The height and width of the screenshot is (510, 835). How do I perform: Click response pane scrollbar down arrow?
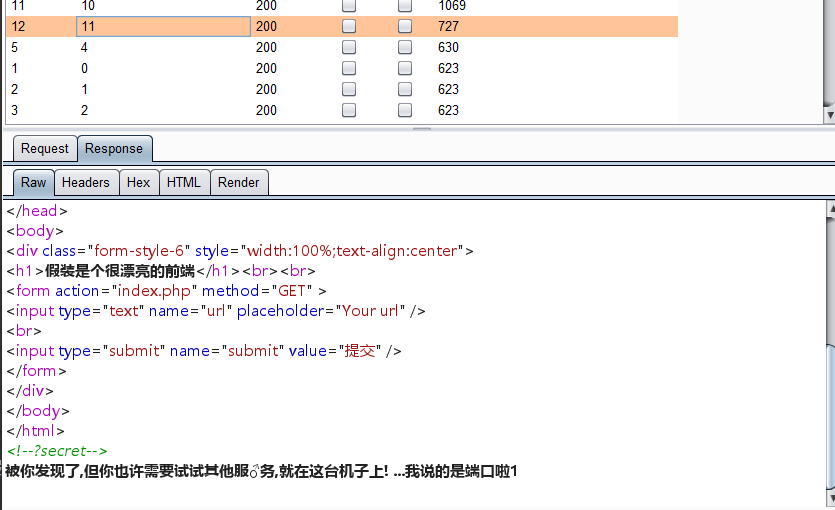pyautogui.click(x=831, y=498)
